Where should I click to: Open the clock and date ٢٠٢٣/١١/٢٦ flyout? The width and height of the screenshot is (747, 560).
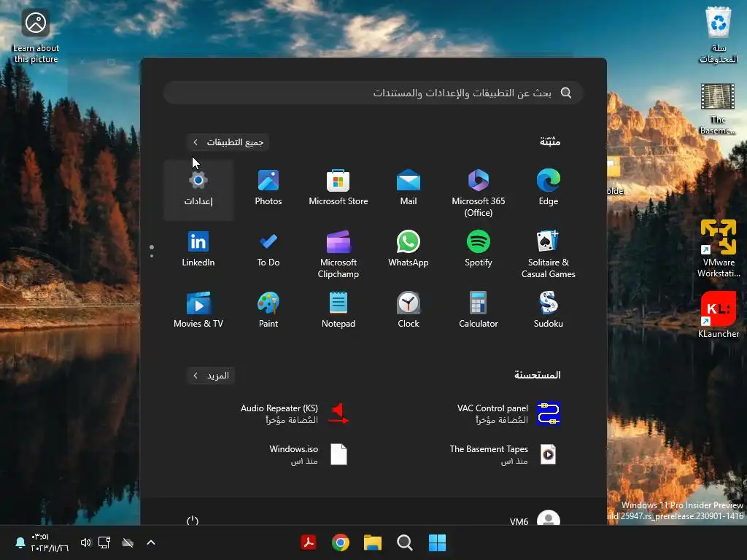[x=50, y=542]
